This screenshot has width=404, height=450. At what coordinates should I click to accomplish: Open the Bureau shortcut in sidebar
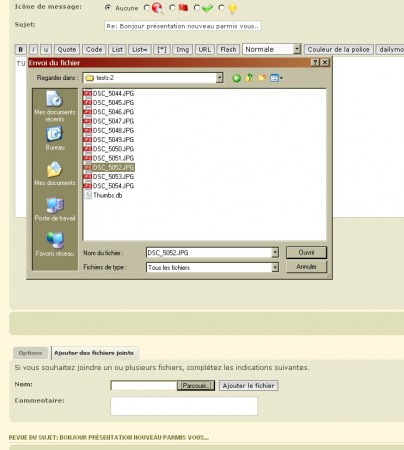click(x=55, y=138)
